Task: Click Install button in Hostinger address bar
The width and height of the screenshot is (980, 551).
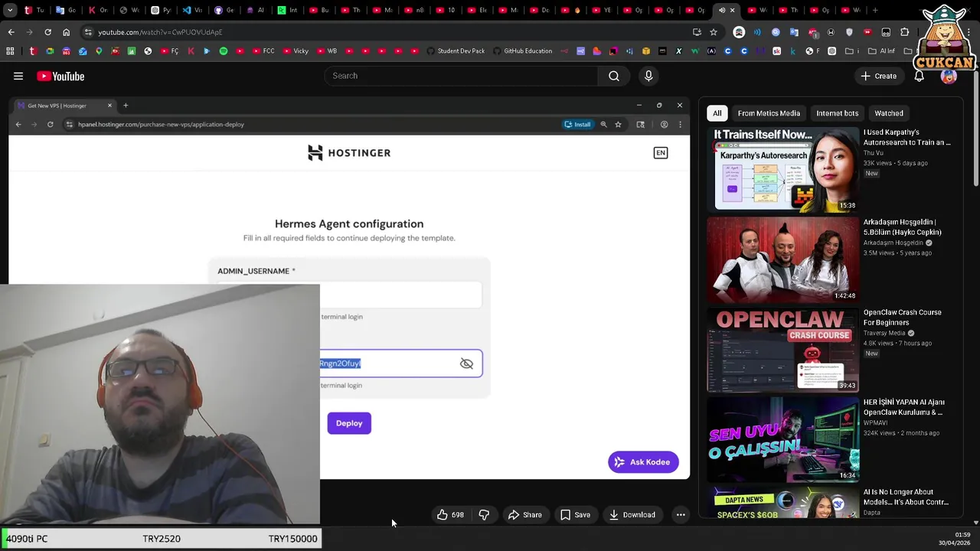Action: (578, 124)
